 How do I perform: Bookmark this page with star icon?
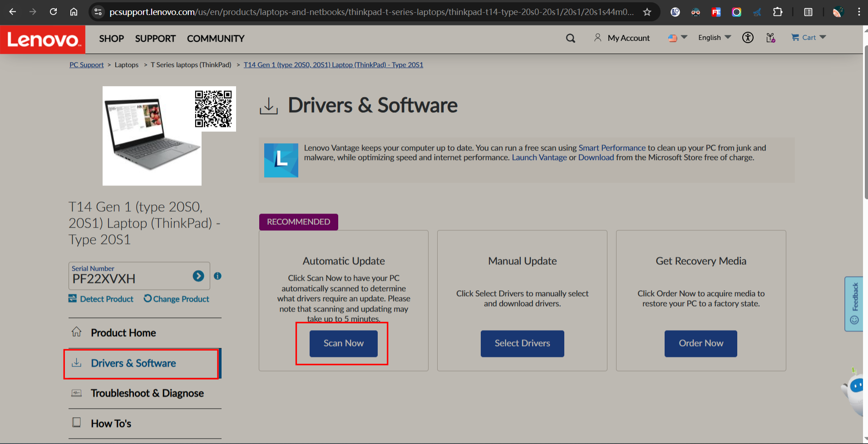pyautogui.click(x=647, y=12)
